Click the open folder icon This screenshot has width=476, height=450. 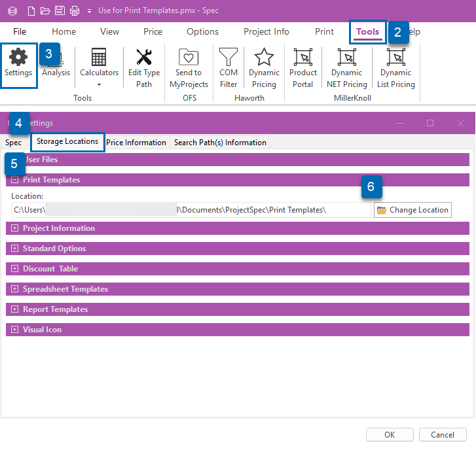(x=45, y=11)
